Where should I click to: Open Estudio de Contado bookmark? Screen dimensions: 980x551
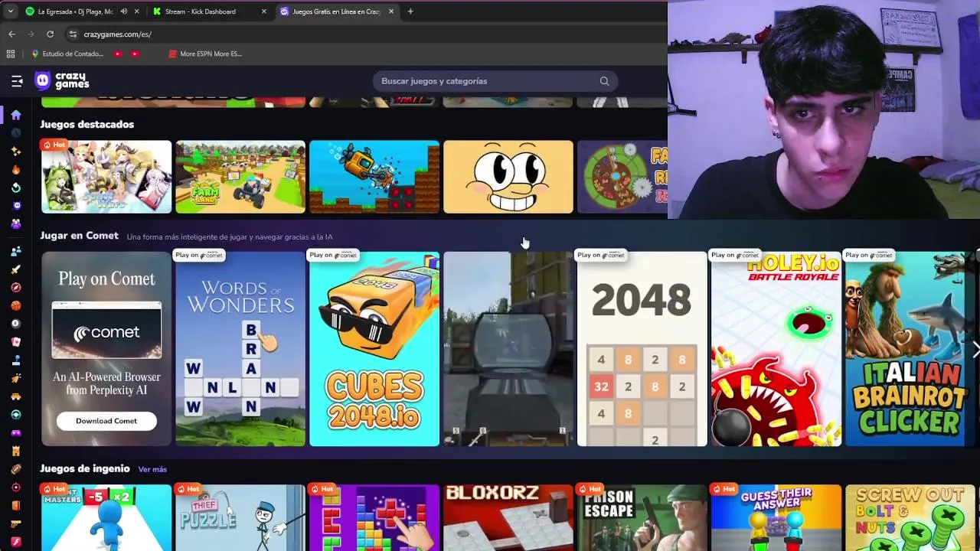[x=67, y=54]
